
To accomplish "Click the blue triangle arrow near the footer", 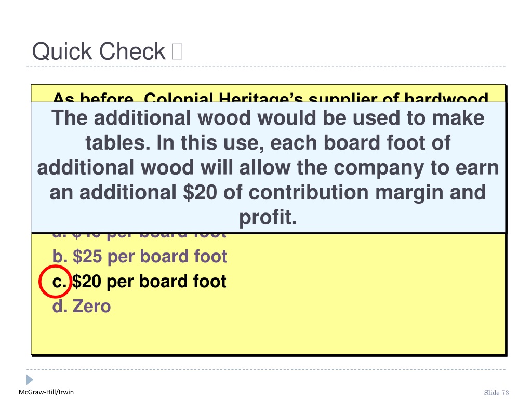I will [30, 379].
